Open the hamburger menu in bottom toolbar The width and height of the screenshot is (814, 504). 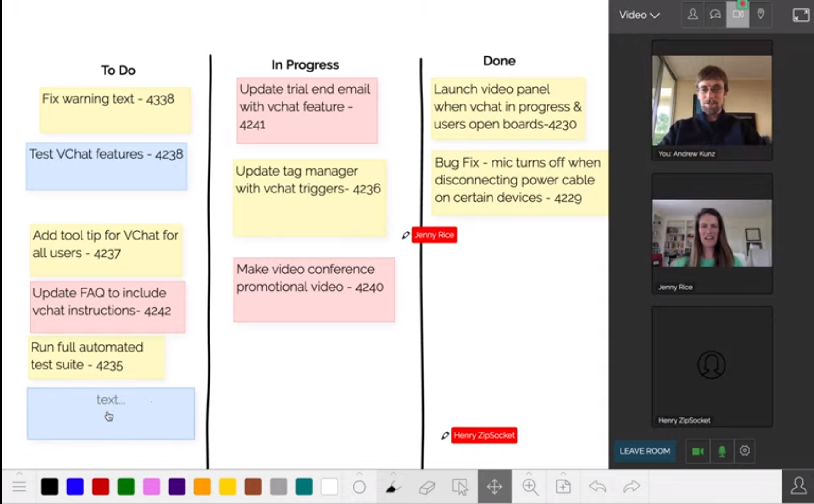tap(19, 487)
